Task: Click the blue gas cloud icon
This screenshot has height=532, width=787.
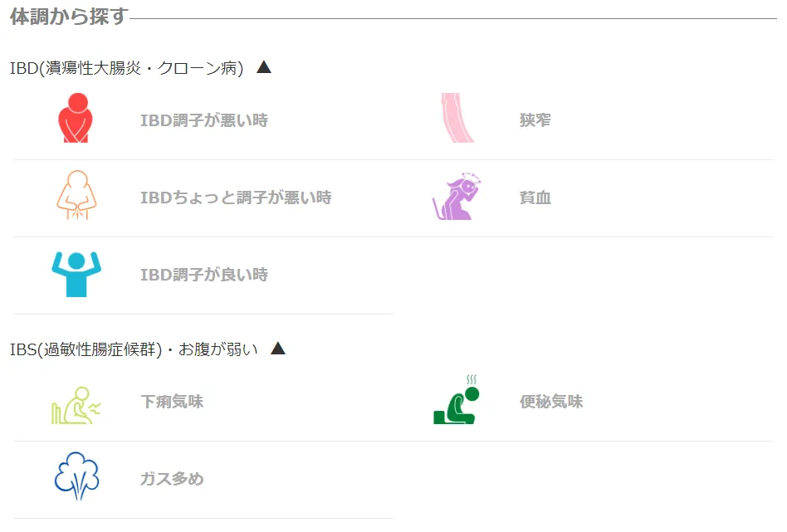Action: tap(76, 476)
